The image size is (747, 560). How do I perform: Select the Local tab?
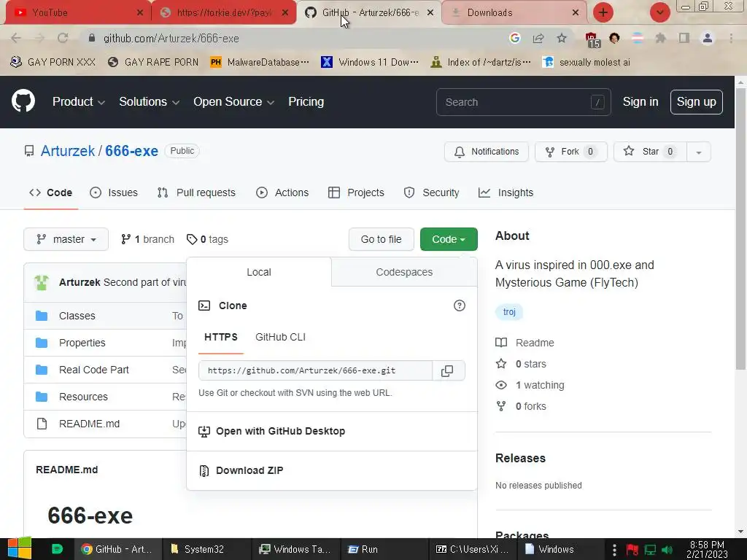tap(259, 272)
